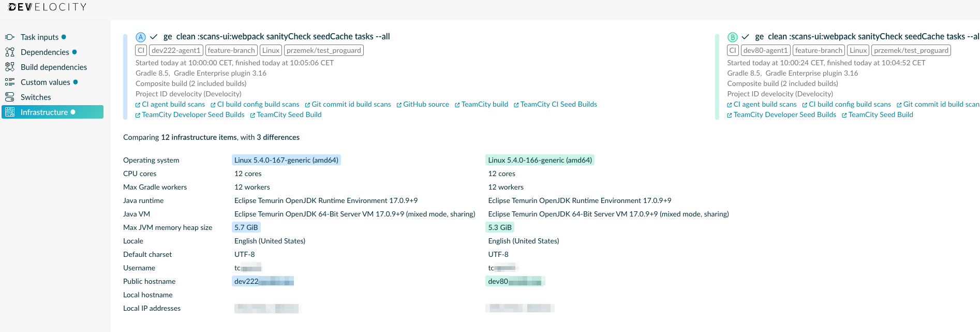Click the Develocity logo
The height and width of the screenshot is (332, 980).
(x=48, y=7)
